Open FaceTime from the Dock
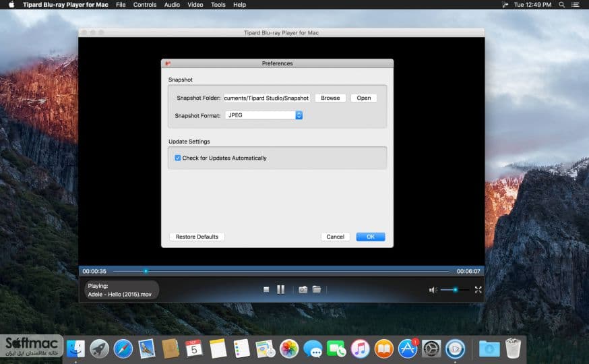This screenshot has width=589, height=364. pos(336,348)
